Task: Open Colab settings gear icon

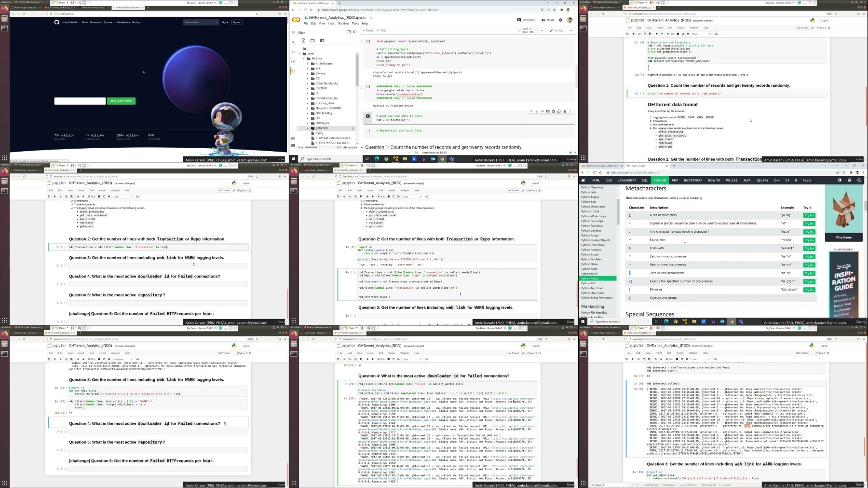Action: click(561, 20)
